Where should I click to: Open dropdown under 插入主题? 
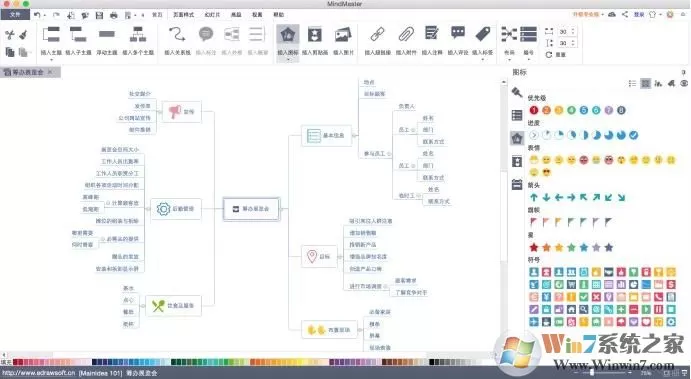pos(52,59)
